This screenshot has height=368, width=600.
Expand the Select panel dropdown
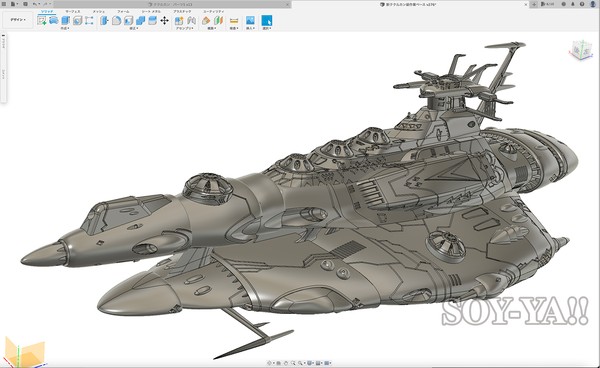[267, 28]
